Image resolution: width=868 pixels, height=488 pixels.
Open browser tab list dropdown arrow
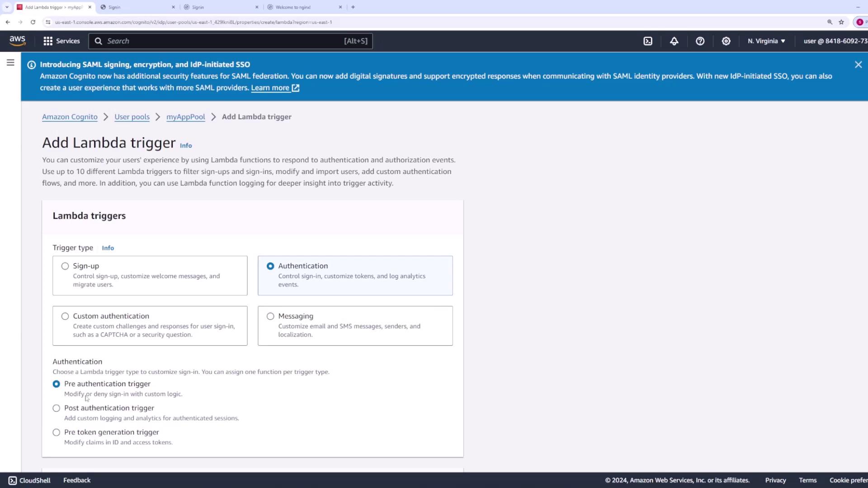pyautogui.click(x=7, y=7)
